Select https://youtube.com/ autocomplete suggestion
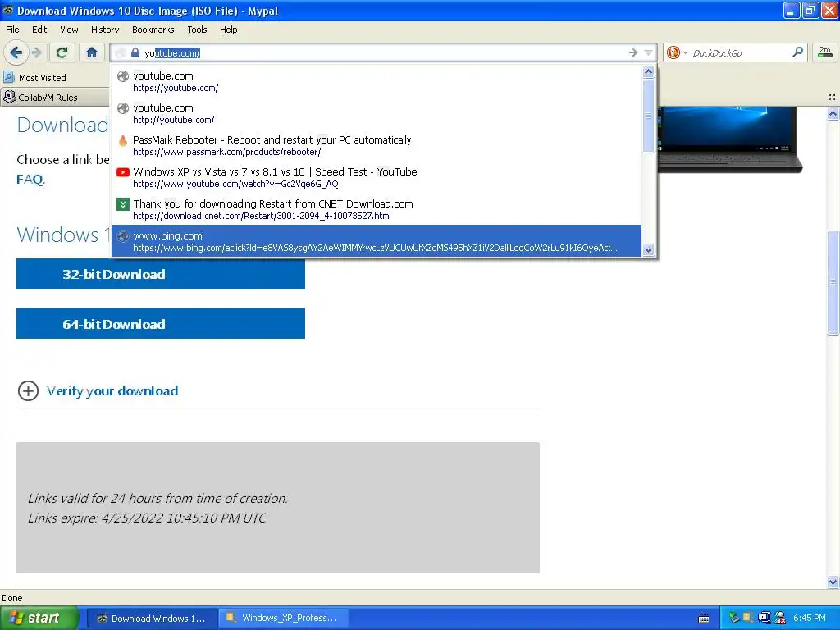Screen dimensions: 840x630 [x=376, y=81]
